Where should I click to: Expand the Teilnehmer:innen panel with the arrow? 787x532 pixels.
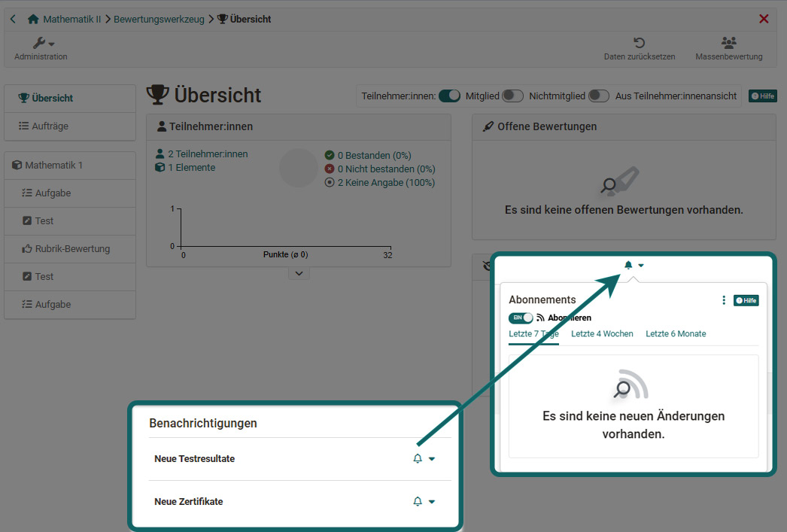point(299,273)
